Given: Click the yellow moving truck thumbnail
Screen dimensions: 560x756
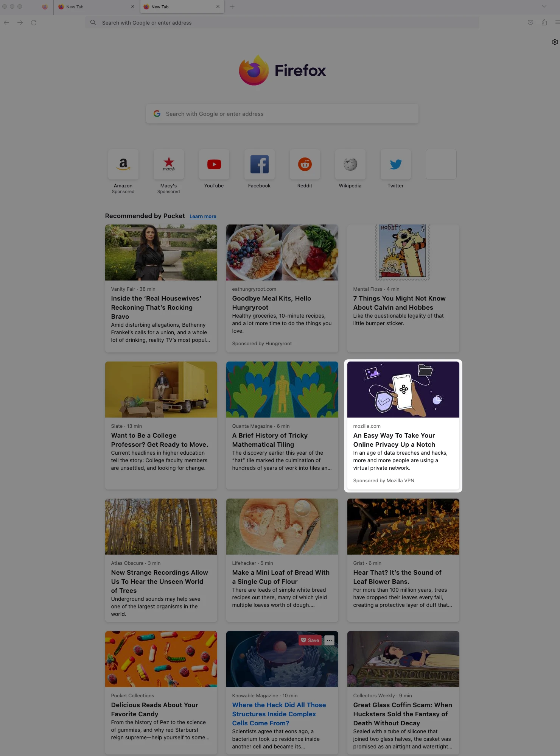Looking at the screenshot, I should pyautogui.click(x=161, y=390).
